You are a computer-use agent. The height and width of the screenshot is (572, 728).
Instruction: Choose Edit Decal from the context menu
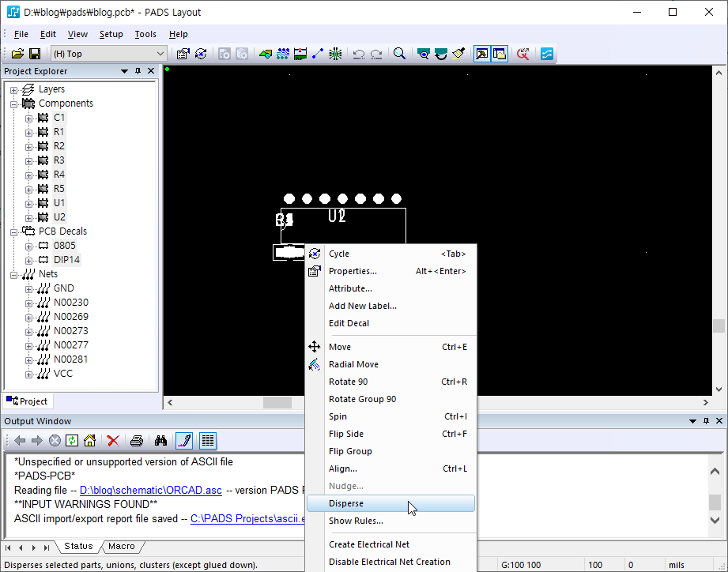[x=390, y=323]
